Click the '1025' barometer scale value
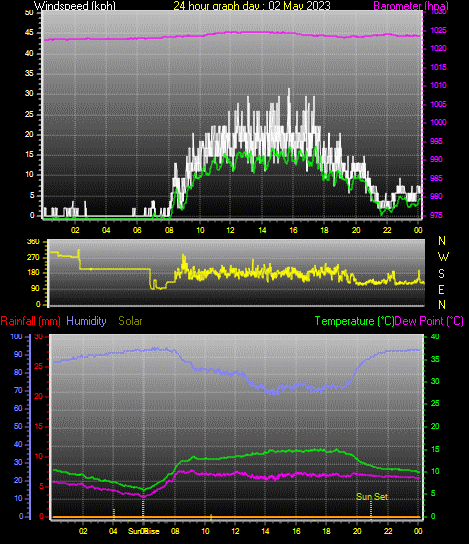Image resolution: width=469 pixels, height=544 pixels. pyautogui.click(x=438, y=31)
